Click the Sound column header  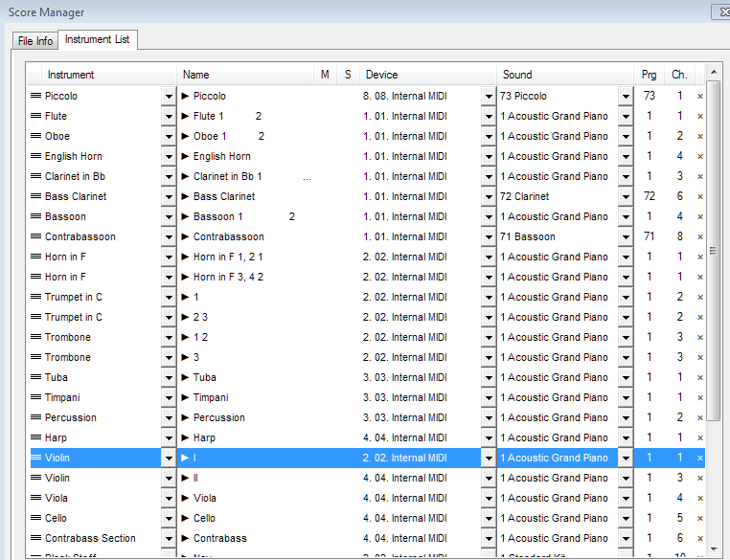coord(564,75)
